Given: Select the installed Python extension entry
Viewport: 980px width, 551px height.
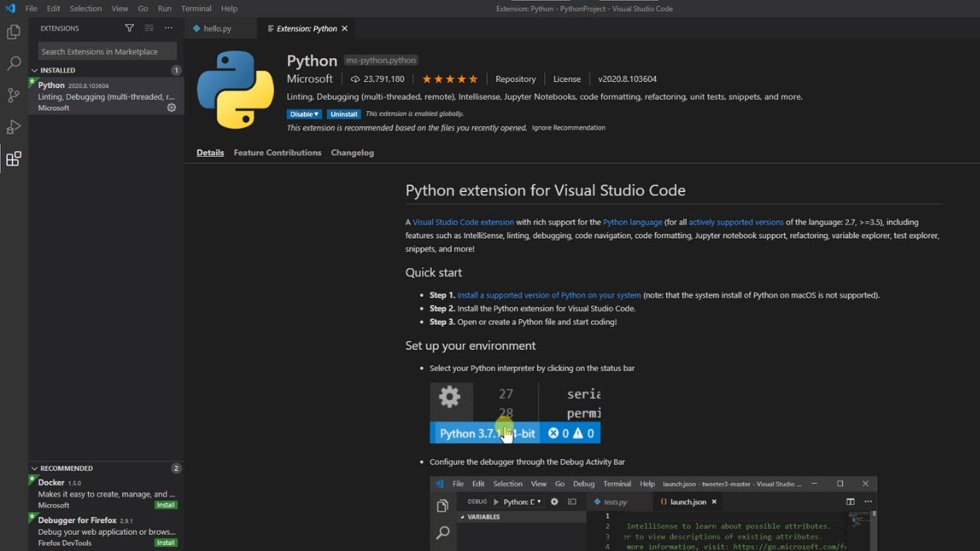Looking at the screenshot, I should tap(106, 96).
